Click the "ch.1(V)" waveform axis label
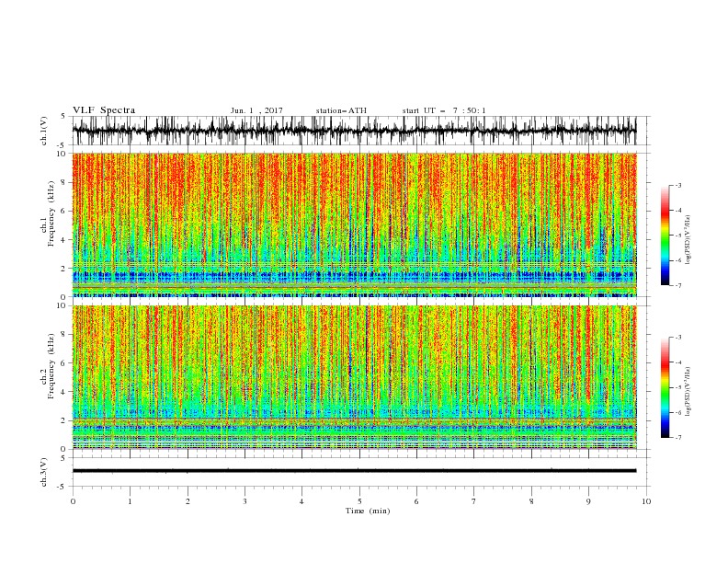Image resolution: width=728 pixels, height=563 pixels. 44,131
